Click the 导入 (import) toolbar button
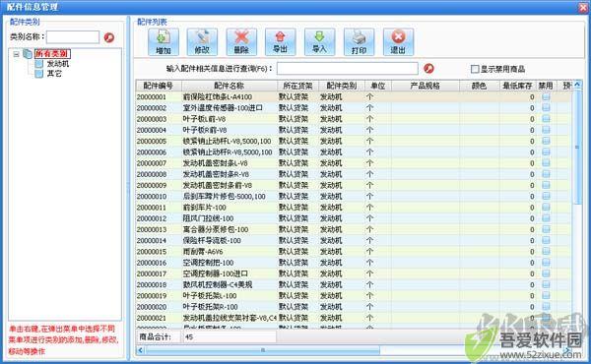 (x=319, y=41)
